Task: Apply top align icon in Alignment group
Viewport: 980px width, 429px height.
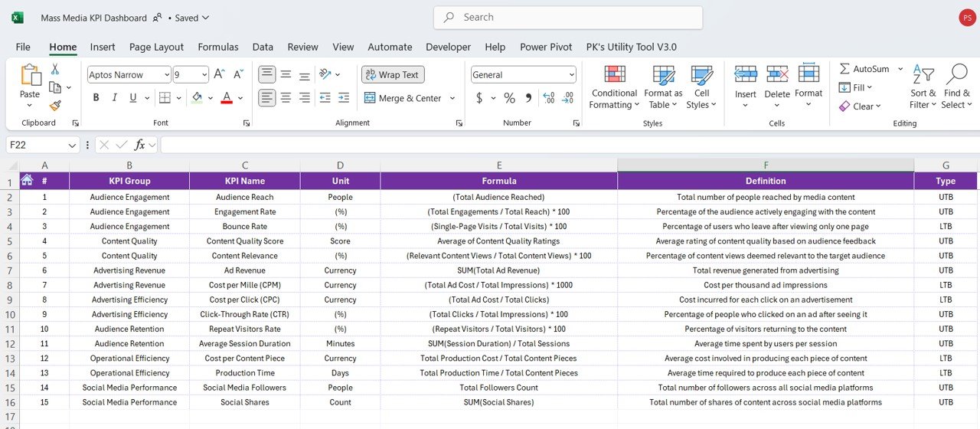Action: 267,74
